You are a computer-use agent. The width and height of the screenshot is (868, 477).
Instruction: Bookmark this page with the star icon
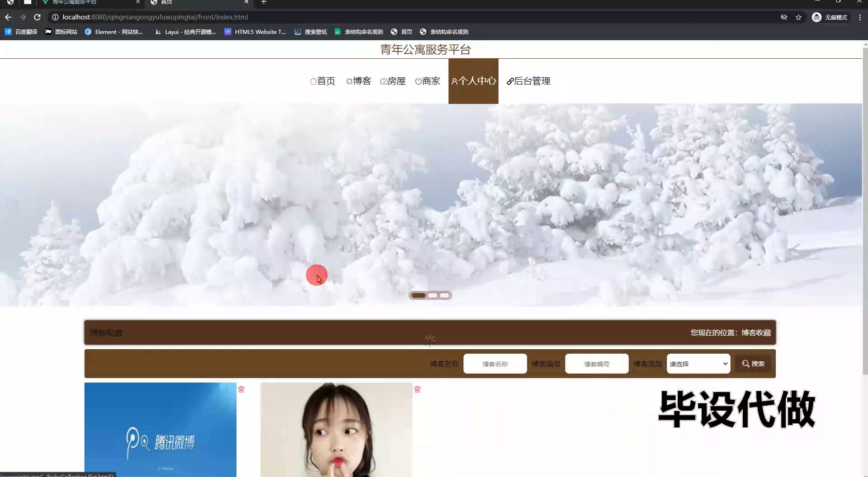798,17
